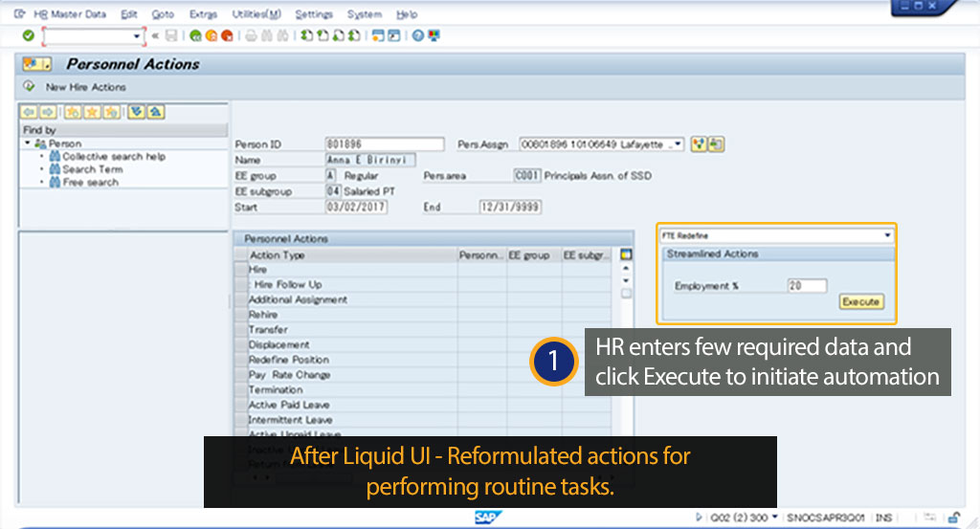Click the binoculars icon for Free search
The height and width of the screenshot is (529, 980).
coord(56,182)
